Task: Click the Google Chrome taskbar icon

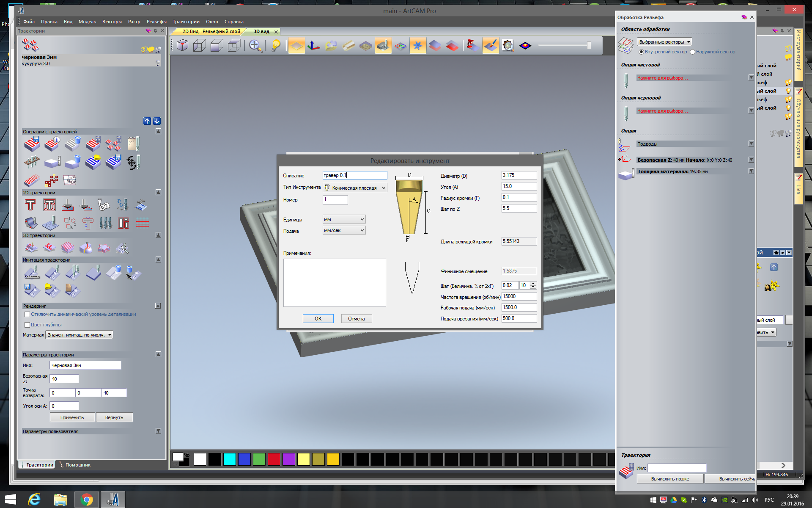Action: pyautogui.click(x=87, y=500)
